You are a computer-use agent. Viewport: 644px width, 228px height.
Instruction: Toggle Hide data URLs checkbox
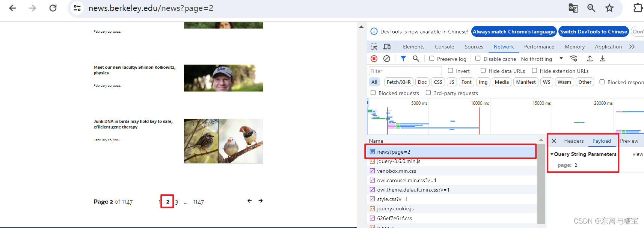pyautogui.click(x=483, y=71)
